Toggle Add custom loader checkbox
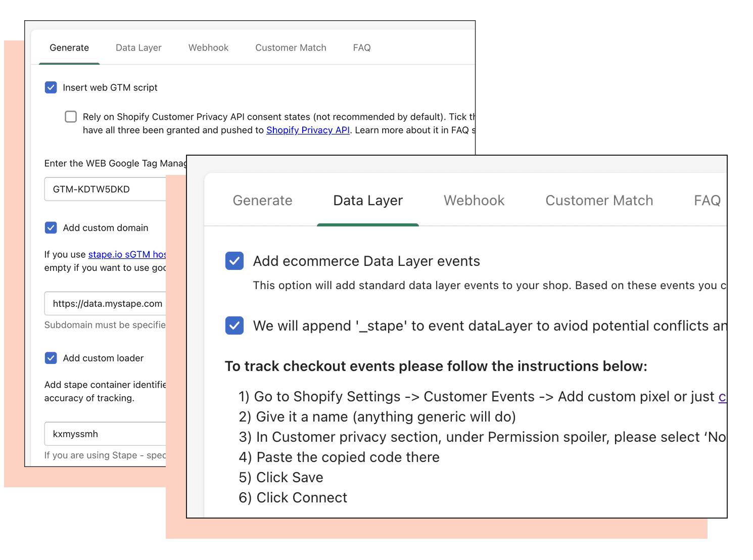 click(x=51, y=358)
